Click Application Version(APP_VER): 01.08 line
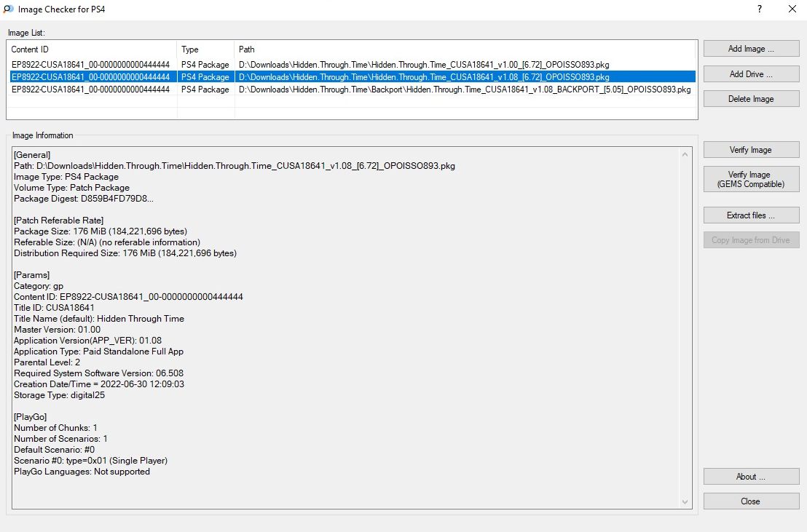 87,341
